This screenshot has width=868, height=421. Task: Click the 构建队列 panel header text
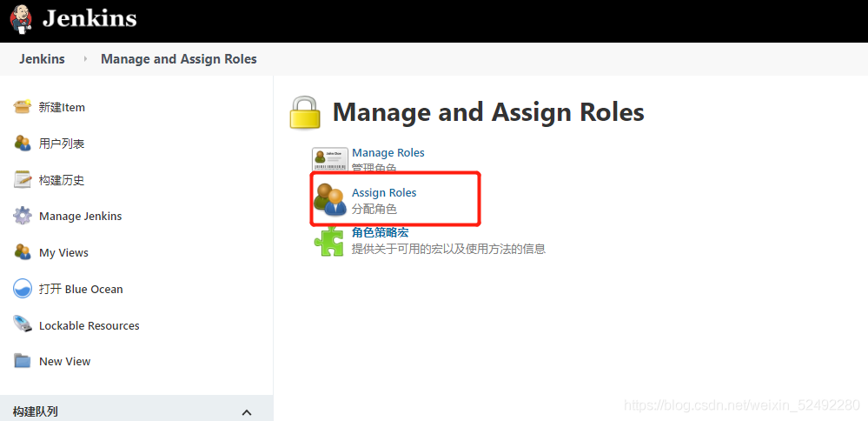tap(35, 411)
